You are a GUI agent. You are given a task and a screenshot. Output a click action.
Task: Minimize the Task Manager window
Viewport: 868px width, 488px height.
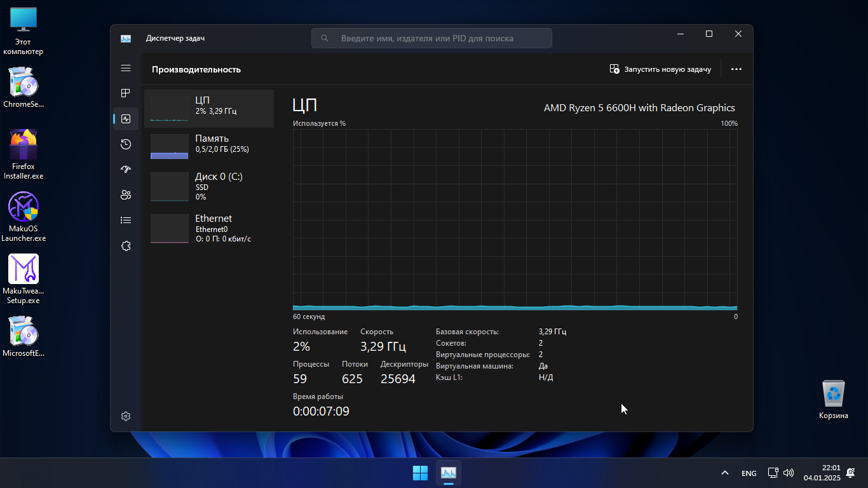point(680,34)
